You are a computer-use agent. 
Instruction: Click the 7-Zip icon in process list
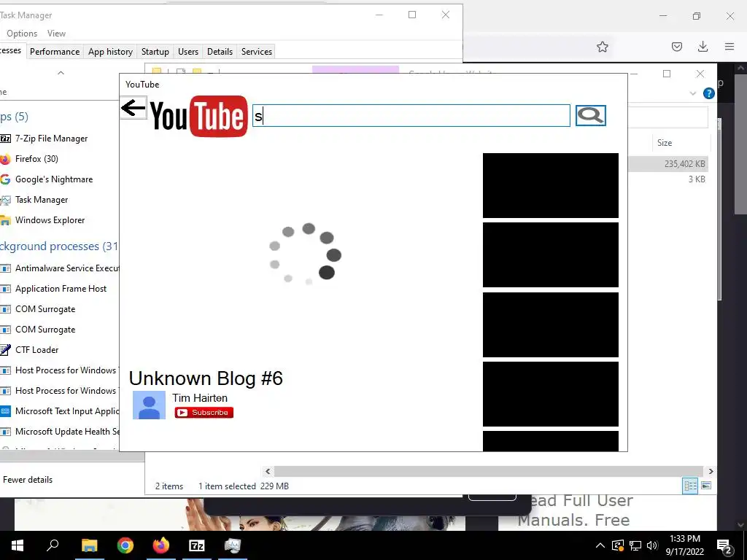pos(5,139)
